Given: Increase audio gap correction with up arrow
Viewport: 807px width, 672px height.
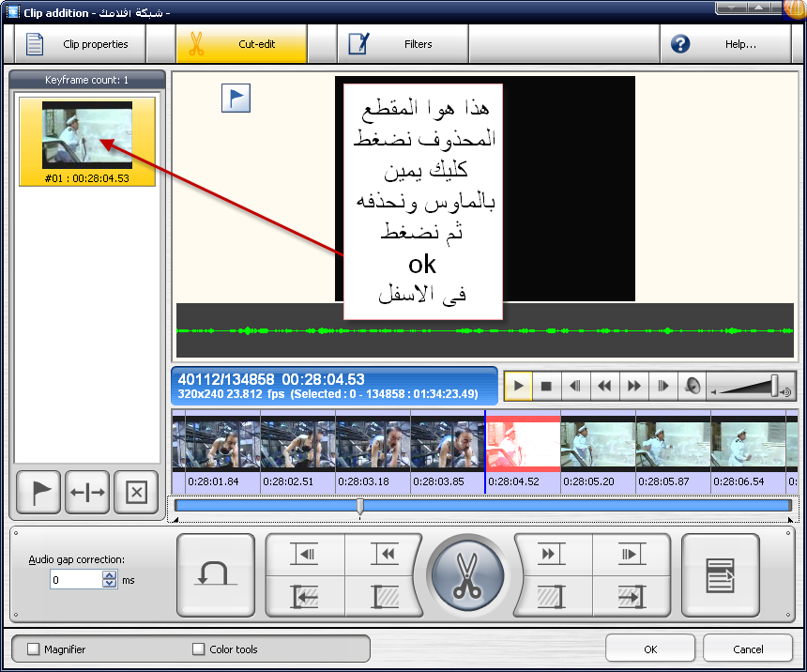Looking at the screenshot, I should (109, 575).
